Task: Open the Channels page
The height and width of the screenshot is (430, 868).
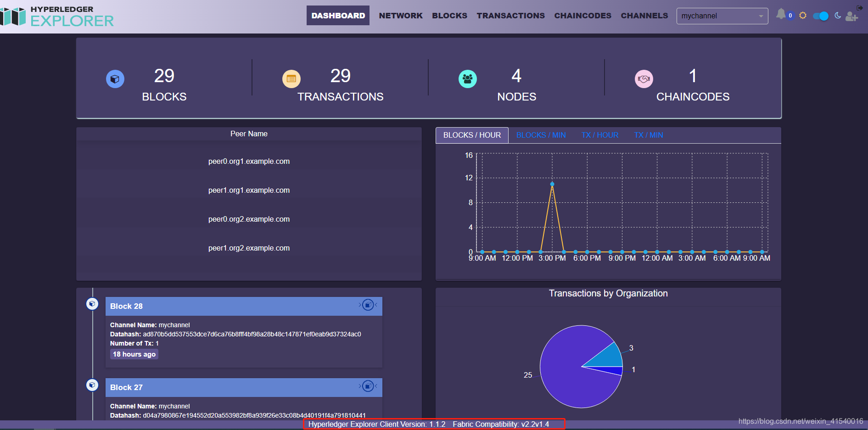Action: click(x=644, y=16)
